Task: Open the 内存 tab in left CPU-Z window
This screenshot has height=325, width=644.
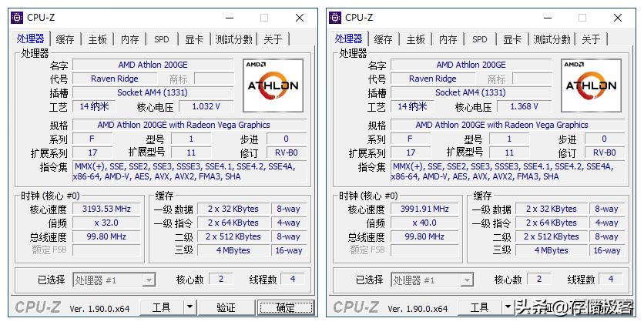Action: pyautogui.click(x=129, y=39)
